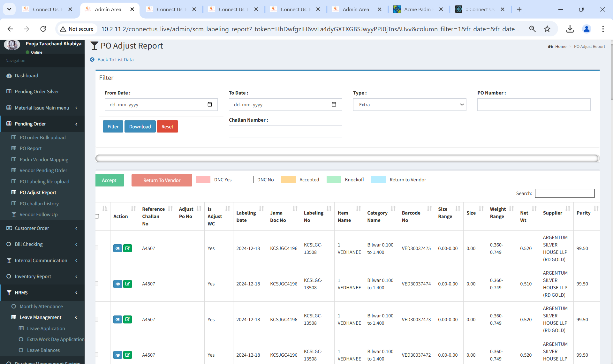
Task: Open the eye view icon for VED30037474
Action: click(x=117, y=284)
